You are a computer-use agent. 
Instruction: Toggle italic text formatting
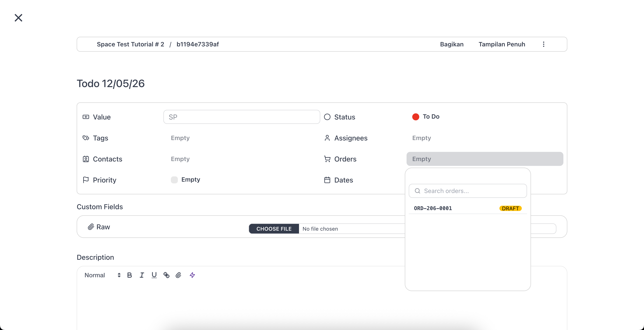coord(142,275)
